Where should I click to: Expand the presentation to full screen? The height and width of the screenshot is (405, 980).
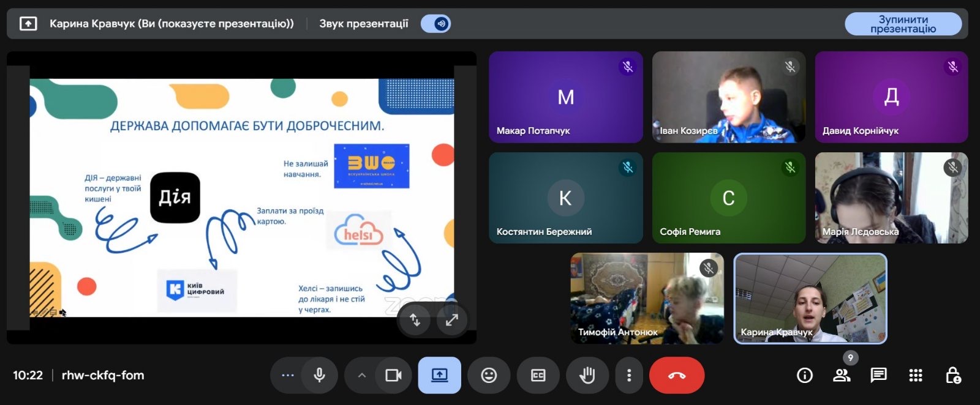[x=452, y=320]
